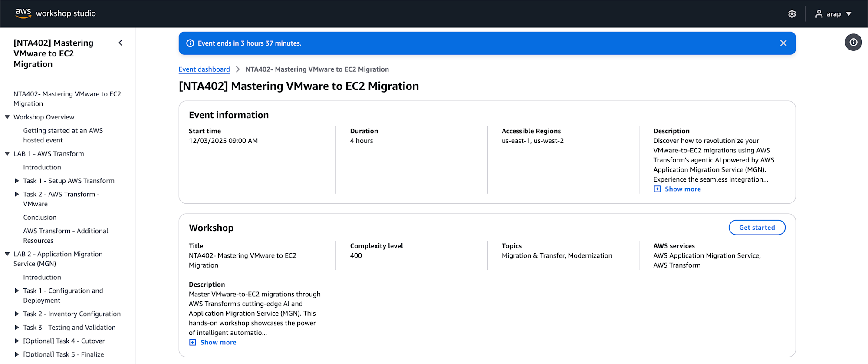Open the settings gear icon
The image size is (868, 364).
[x=792, y=14]
